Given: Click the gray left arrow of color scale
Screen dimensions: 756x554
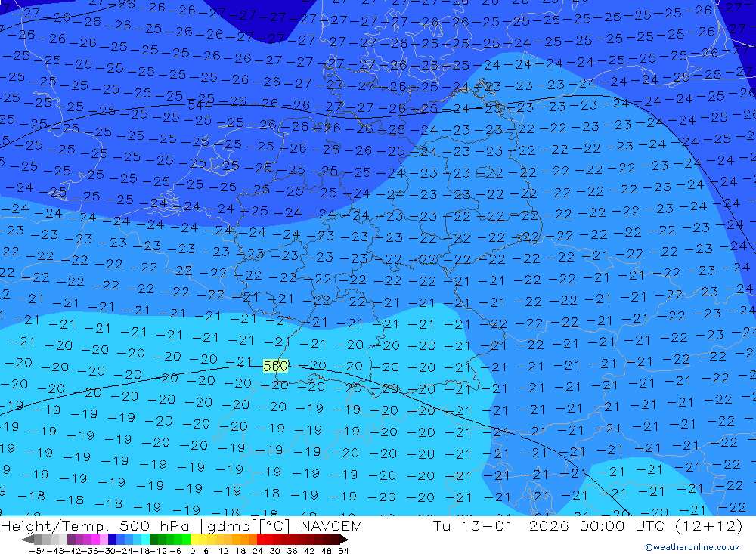Looking at the screenshot, I should [27, 539].
